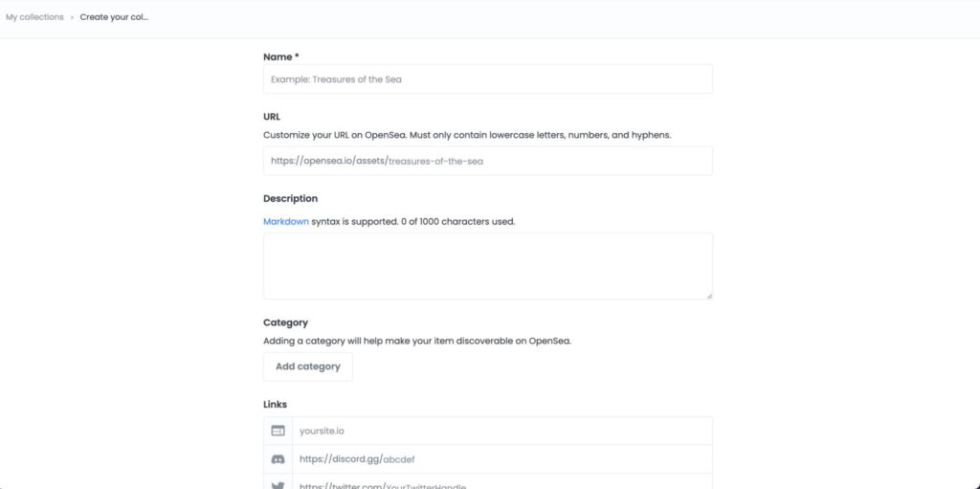
Task: Click the Add category button
Action: pyautogui.click(x=308, y=367)
